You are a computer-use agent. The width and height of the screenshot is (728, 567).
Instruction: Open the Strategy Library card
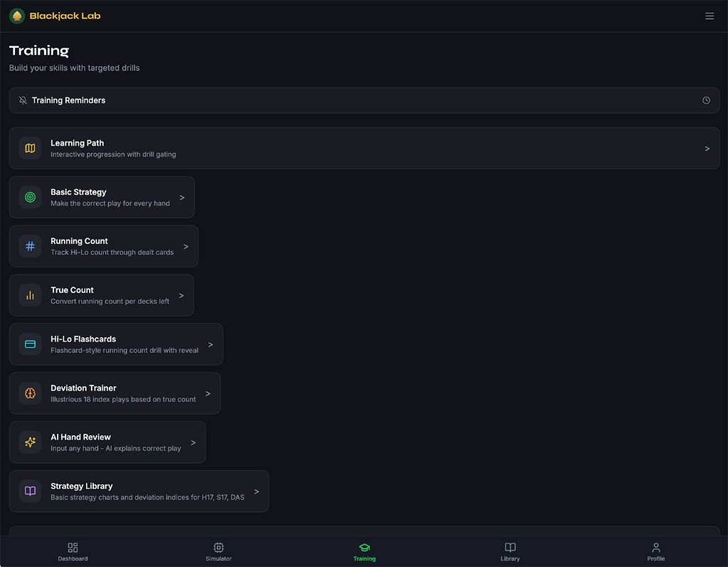[x=139, y=492]
